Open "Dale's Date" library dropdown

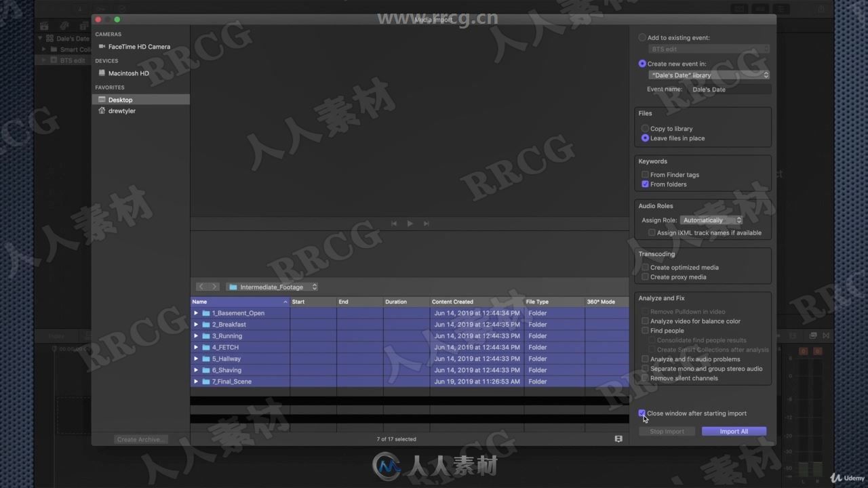tap(709, 75)
